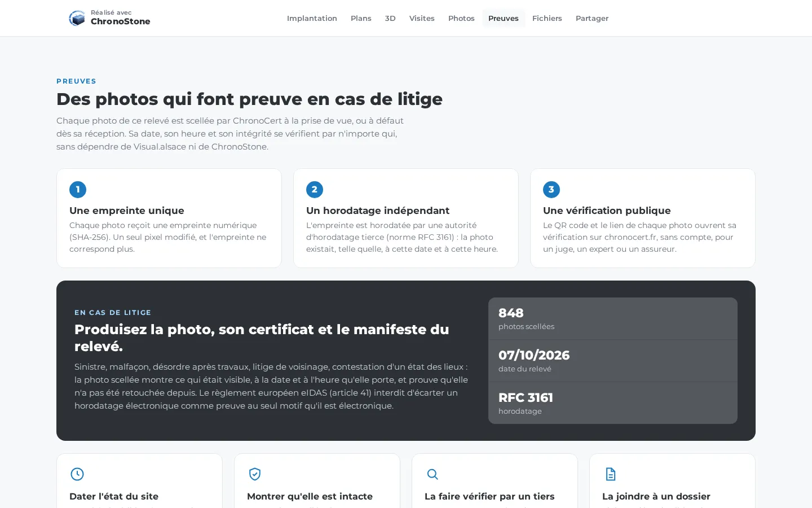
Task: Click Partager in the top navigation
Action: point(592,18)
